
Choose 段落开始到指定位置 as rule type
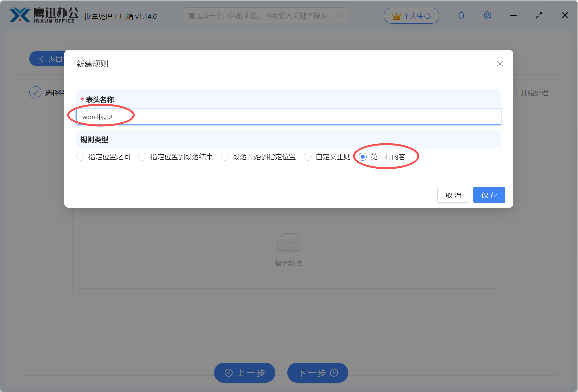point(225,156)
